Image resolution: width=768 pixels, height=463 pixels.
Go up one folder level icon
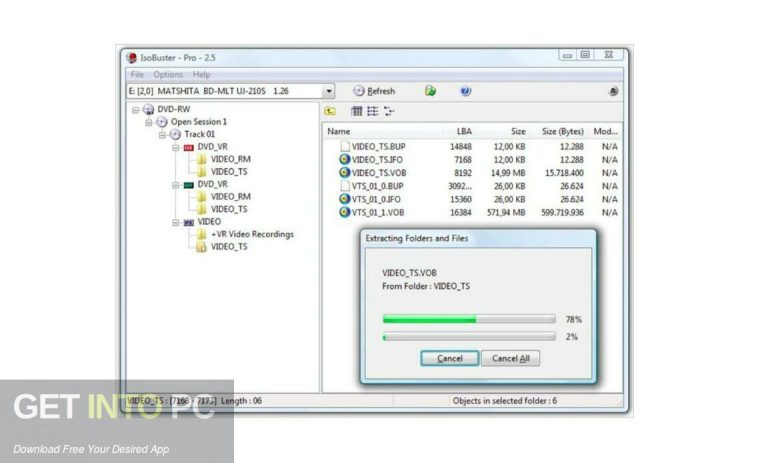point(331,111)
